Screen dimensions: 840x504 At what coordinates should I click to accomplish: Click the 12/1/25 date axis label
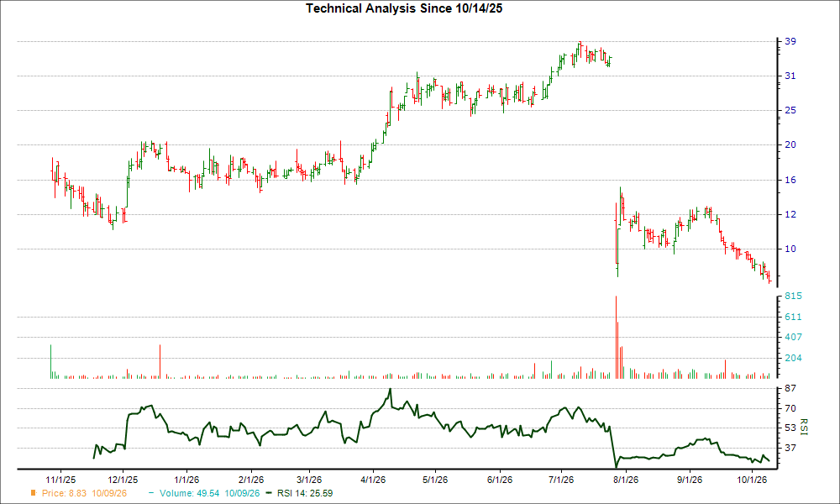pos(123,480)
